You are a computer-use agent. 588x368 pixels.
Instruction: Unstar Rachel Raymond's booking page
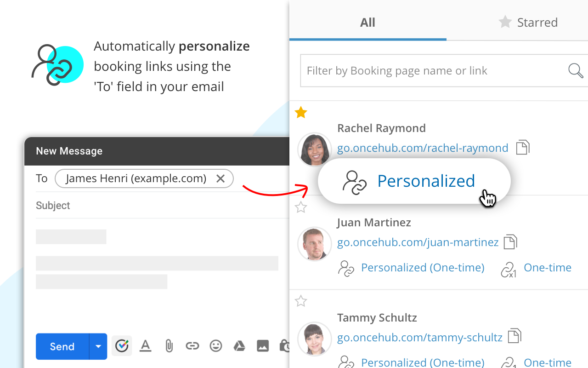pyautogui.click(x=301, y=112)
